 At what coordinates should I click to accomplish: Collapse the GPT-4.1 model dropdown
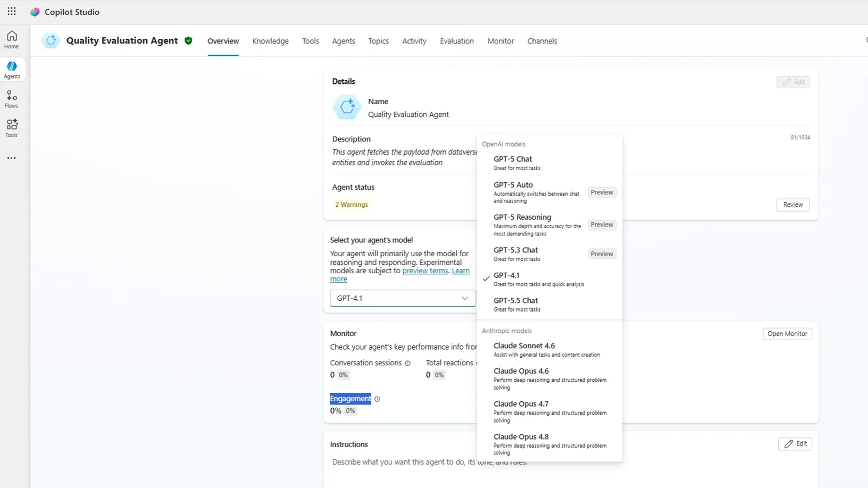403,298
